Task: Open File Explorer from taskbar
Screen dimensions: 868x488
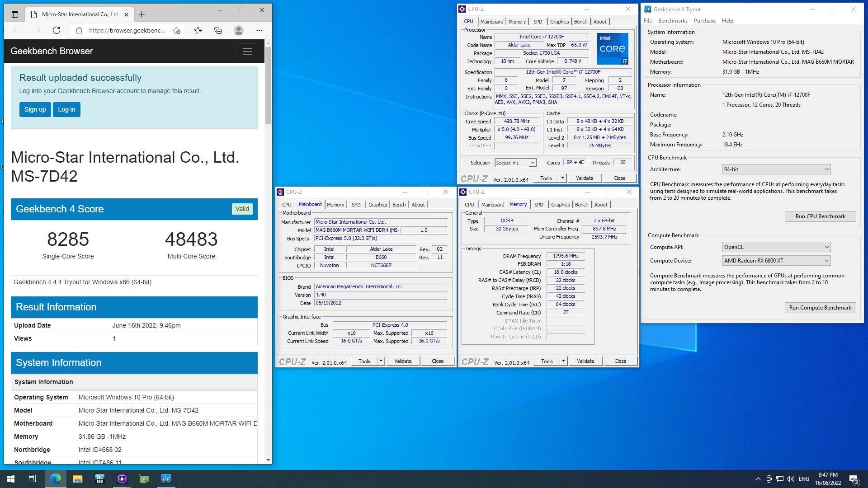Action: click(78, 479)
